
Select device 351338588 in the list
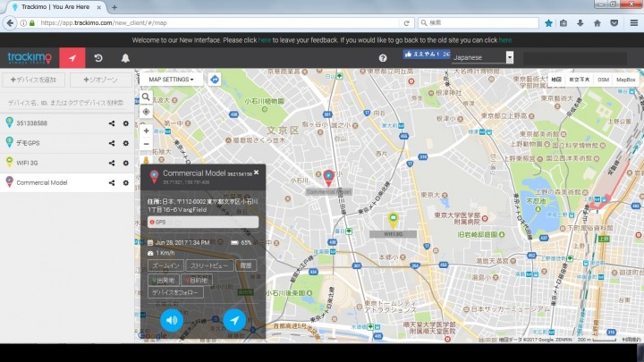[x=32, y=123]
